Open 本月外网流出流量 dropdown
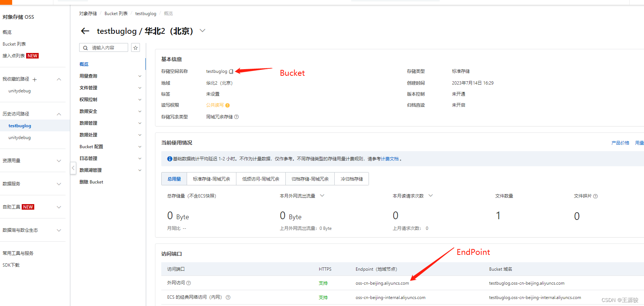Screen dimensions: 644x306 322,196
